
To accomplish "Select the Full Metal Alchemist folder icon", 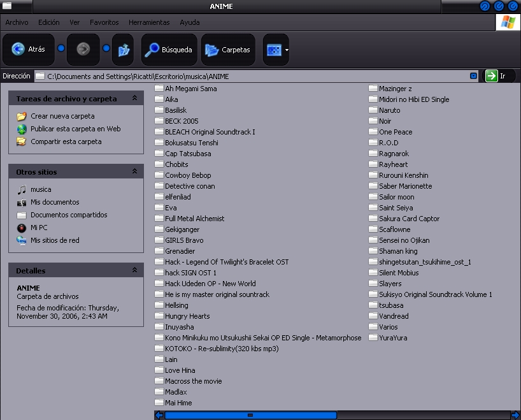I will point(159,218).
